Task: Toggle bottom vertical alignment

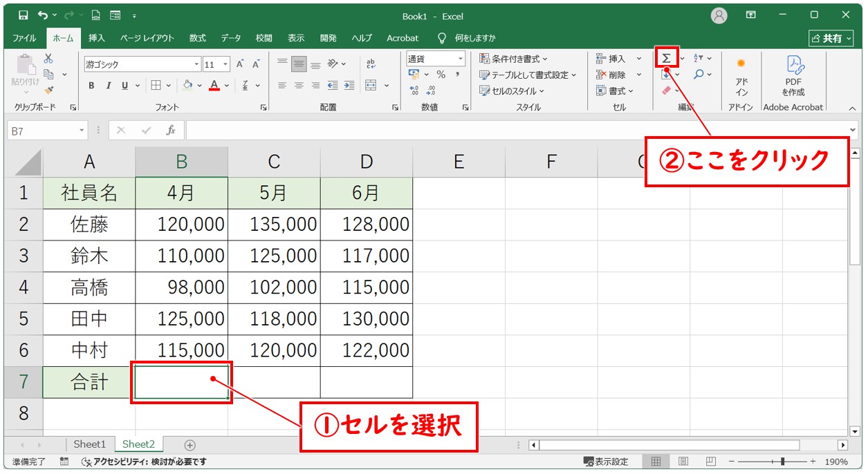Action: [x=315, y=64]
